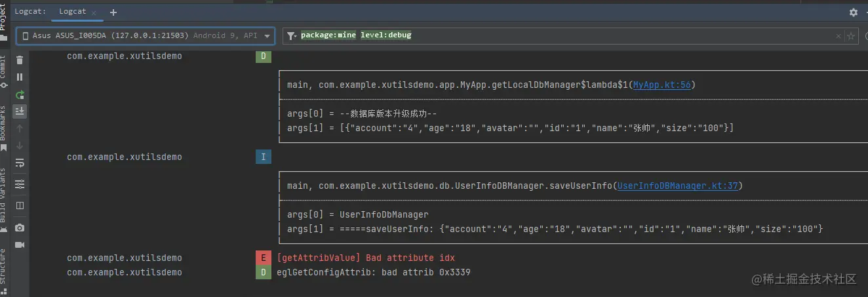Split the logcat panel with the split icon
The width and height of the screenshot is (868, 297).
20,206
